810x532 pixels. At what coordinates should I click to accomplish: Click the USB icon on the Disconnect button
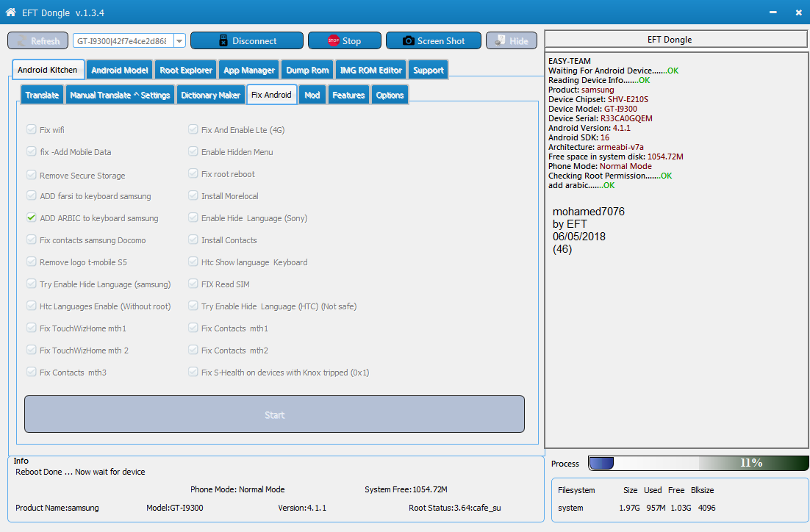(223, 41)
